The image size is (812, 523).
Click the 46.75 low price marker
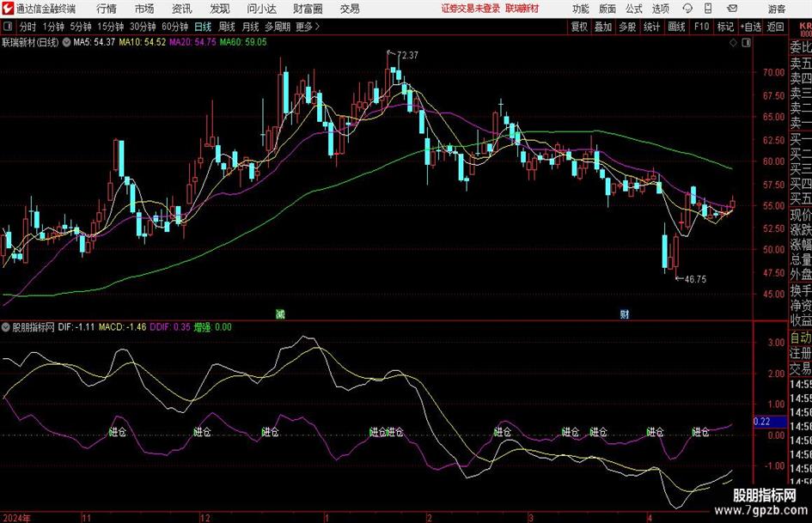(695, 279)
